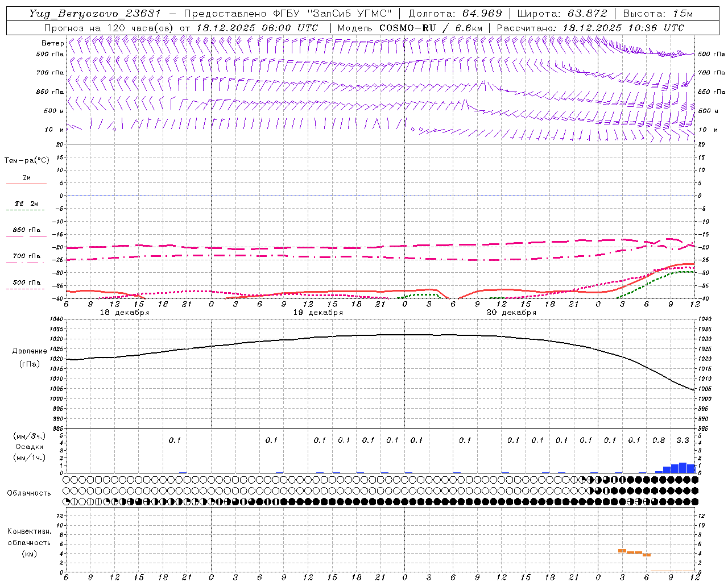Click the (км) unit under convective cloudiness

(x=29, y=554)
